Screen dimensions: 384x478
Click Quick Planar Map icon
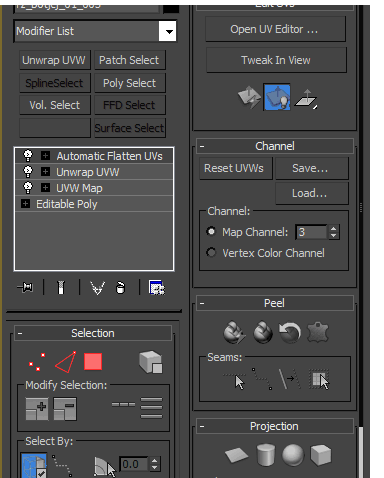click(x=249, y=97)
